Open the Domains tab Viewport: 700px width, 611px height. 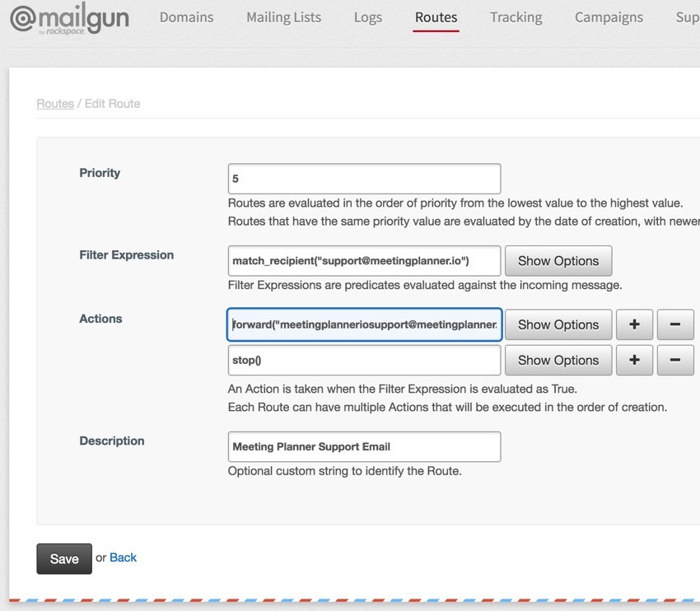(187, 17)
